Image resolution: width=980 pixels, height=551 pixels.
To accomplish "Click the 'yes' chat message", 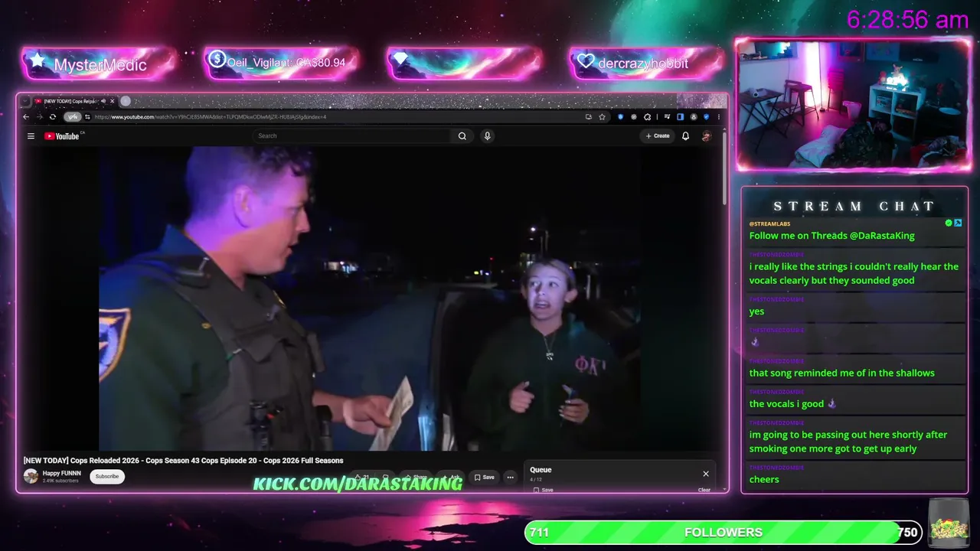I will (756, 311).
